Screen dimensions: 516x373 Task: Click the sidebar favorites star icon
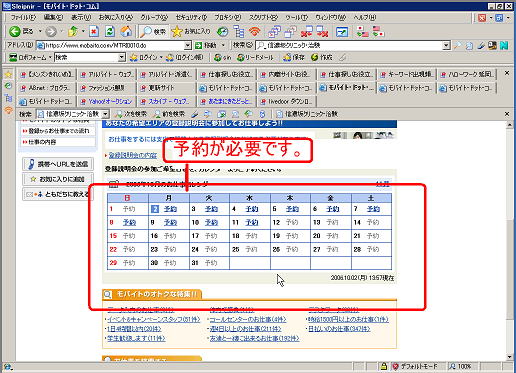(x=8, y=74)
